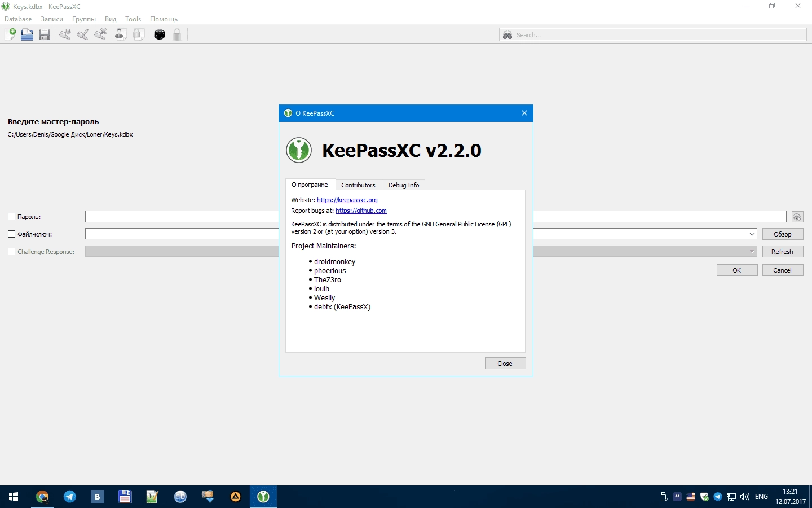Click the debfx (KeePassX) list entry
Screen dimensions: 812x508
click(x=342, y=307)
